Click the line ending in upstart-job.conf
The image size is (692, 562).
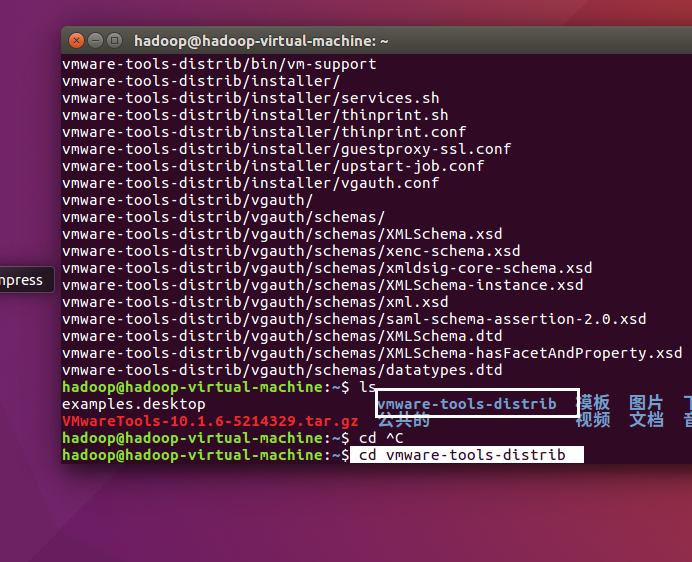pos(273,166)
